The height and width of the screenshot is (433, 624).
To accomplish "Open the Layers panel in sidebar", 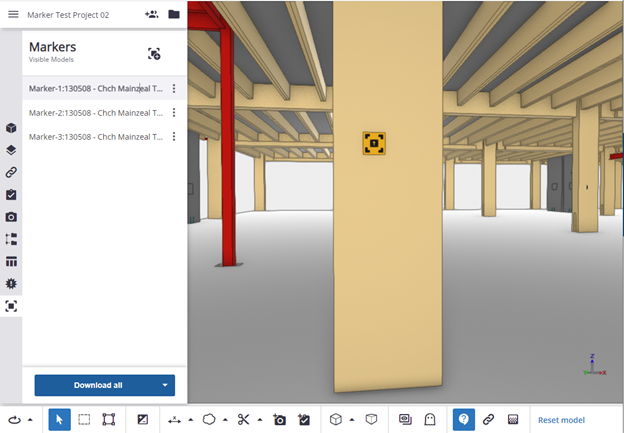I will point(11,151).
